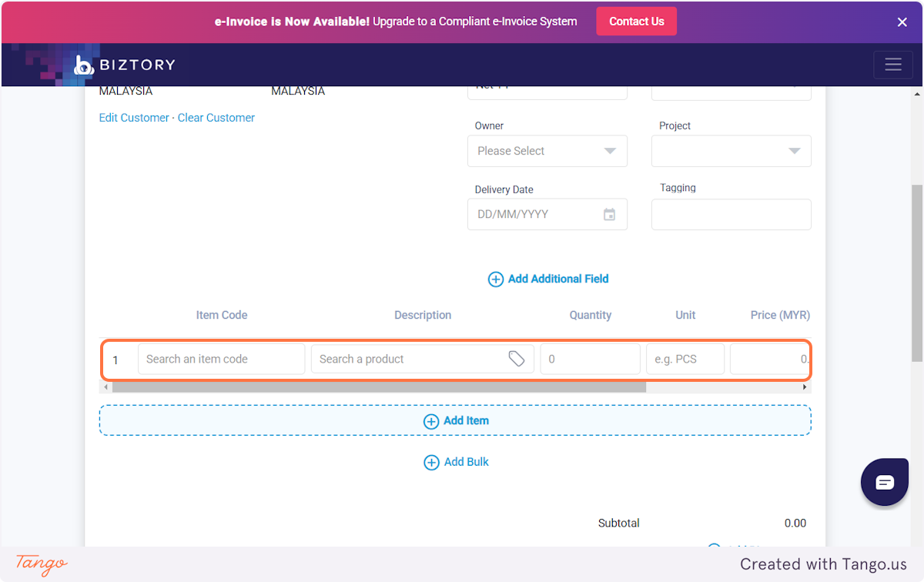Click the page vertical scrollbar
This screenshot has height=582, width=924.
[917, 273]
